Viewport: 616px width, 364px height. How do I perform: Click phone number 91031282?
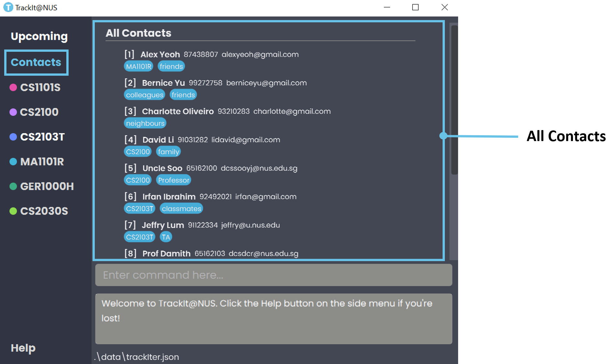click(x=193, y=140)
